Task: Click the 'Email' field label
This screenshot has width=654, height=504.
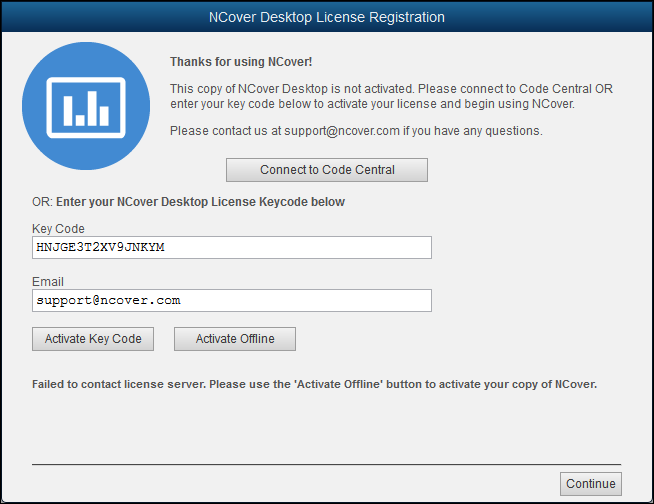Action: click(48, 282)
